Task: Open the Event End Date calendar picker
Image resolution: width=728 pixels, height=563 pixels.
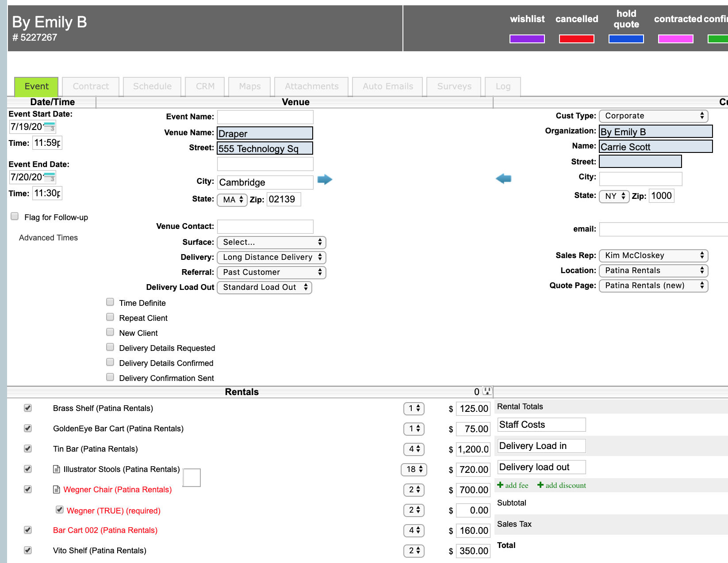Action: tap(50, 177)
